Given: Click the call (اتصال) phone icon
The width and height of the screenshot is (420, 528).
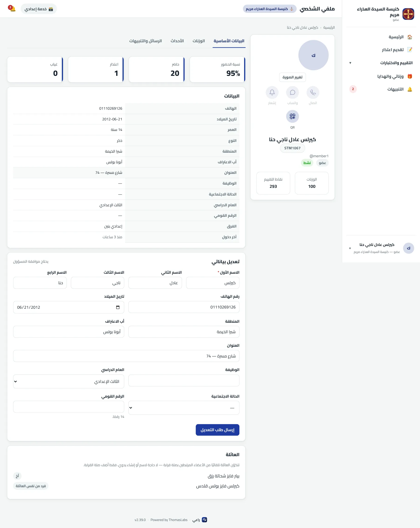Looking at the screenshot, I should pyautogui.click(x=313, y=92).
